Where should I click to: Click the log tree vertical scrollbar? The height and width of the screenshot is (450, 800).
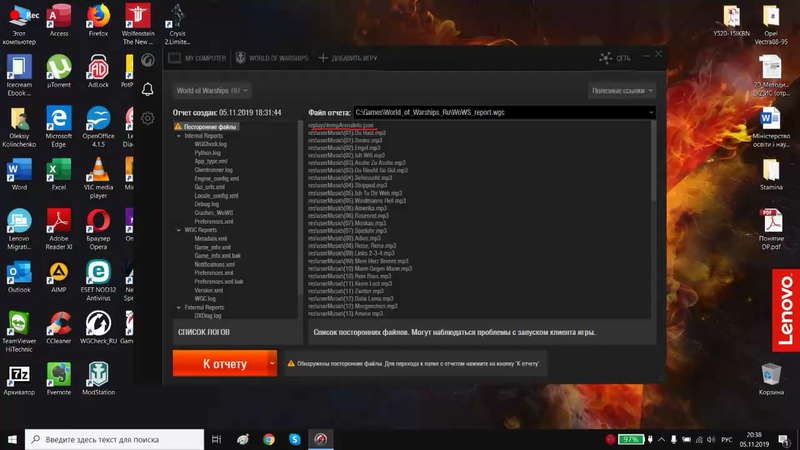point(300,207)
